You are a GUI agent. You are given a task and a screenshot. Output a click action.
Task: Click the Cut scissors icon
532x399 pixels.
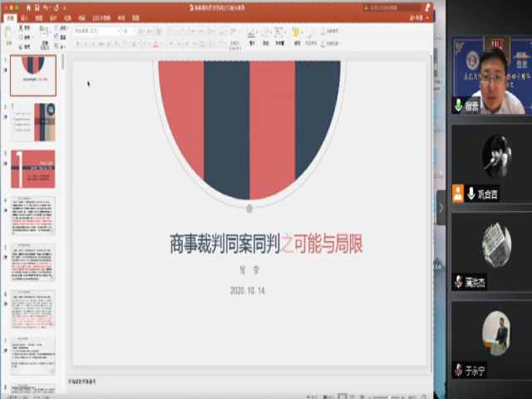[22, 27]
